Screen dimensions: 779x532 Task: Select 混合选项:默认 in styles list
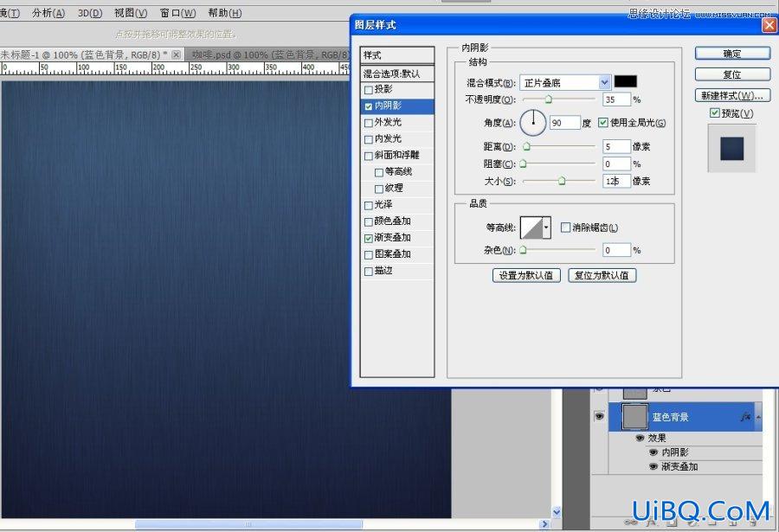(397, 74)
